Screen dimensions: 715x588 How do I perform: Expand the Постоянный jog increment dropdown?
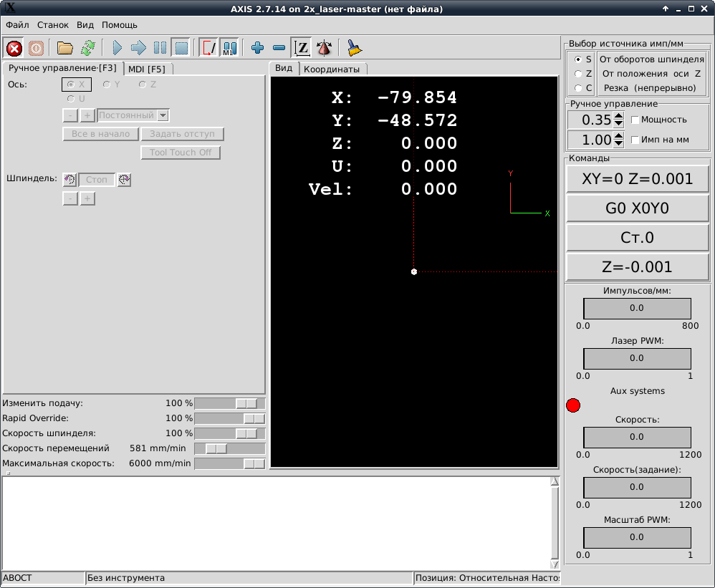click(163, 115)
